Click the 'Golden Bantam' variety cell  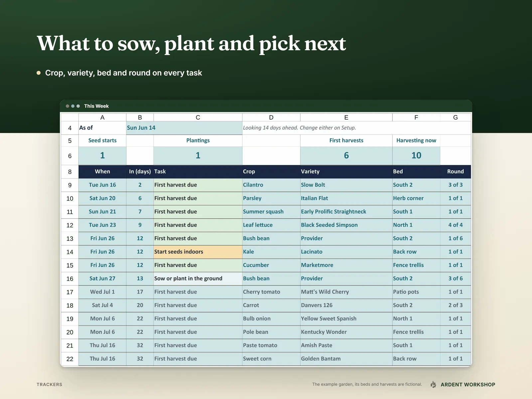(x=346, y=359)
